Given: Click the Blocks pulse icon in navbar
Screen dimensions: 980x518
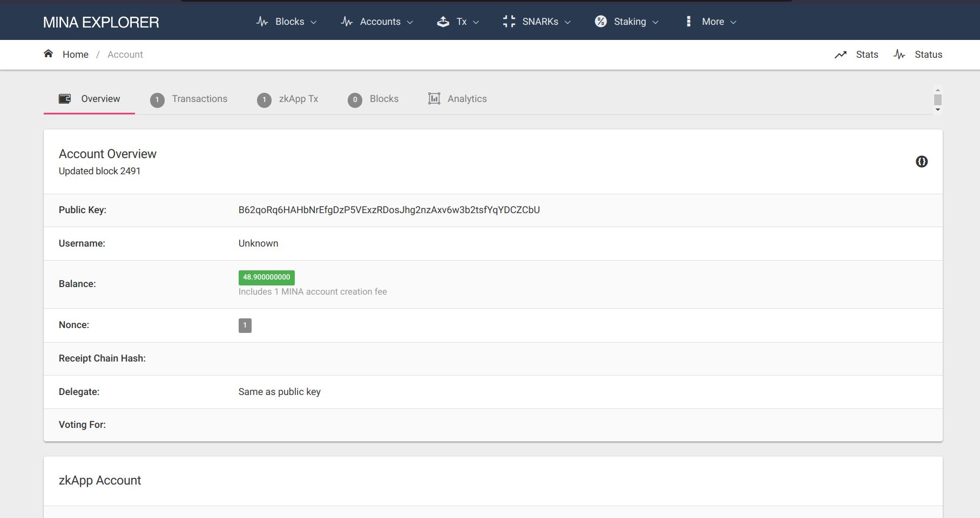Looking at the screenshot, I should coord(262,22).
